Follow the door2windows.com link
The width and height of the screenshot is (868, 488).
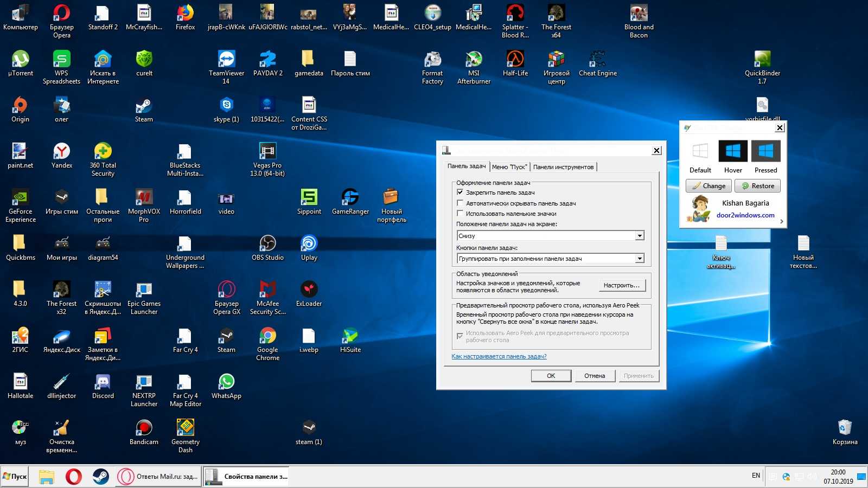coord(745,215)
